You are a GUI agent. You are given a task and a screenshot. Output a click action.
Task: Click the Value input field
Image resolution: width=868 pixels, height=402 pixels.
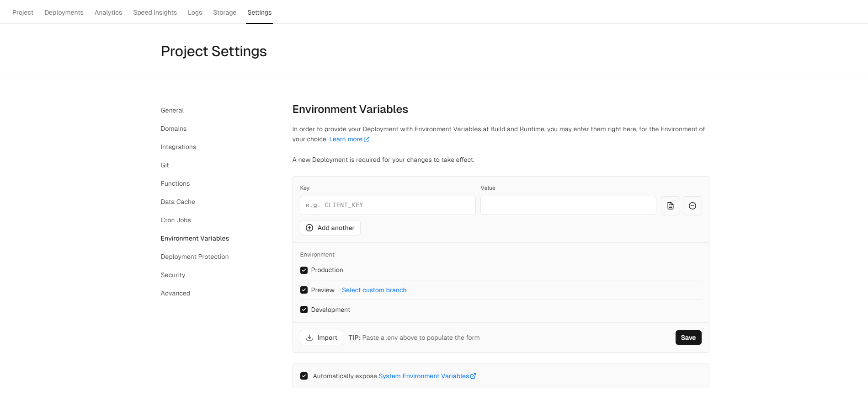(568, 205)
